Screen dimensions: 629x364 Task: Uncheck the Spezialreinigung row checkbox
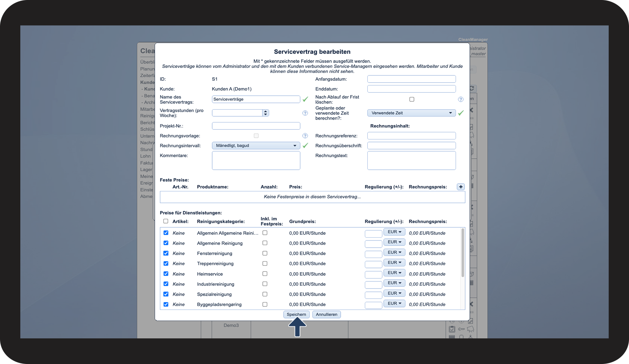(166, 294)
